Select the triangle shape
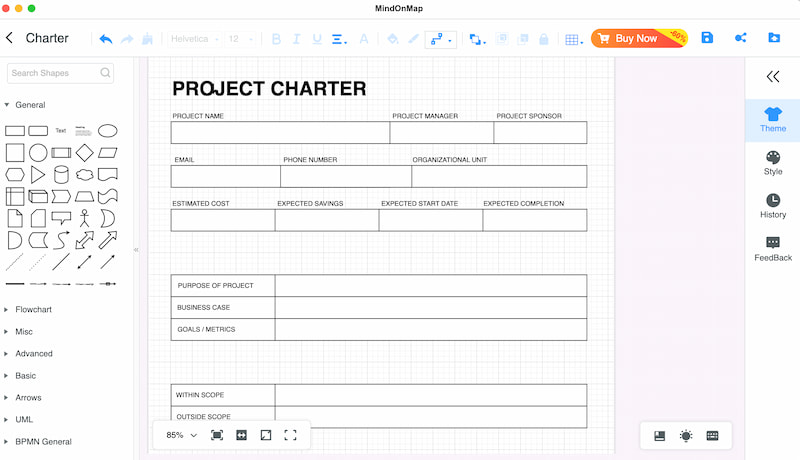This screenshot has width=800, height=460. tap(38, 175)
